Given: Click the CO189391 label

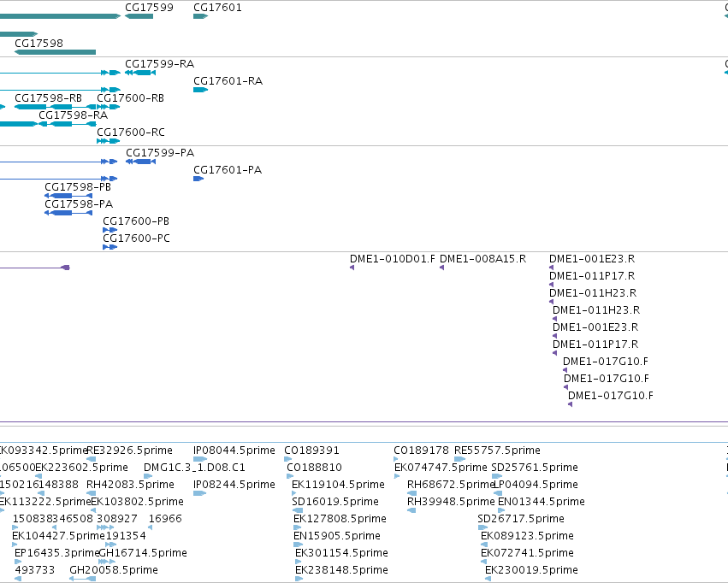Looking at the screenshot, I should coord(312,450).
